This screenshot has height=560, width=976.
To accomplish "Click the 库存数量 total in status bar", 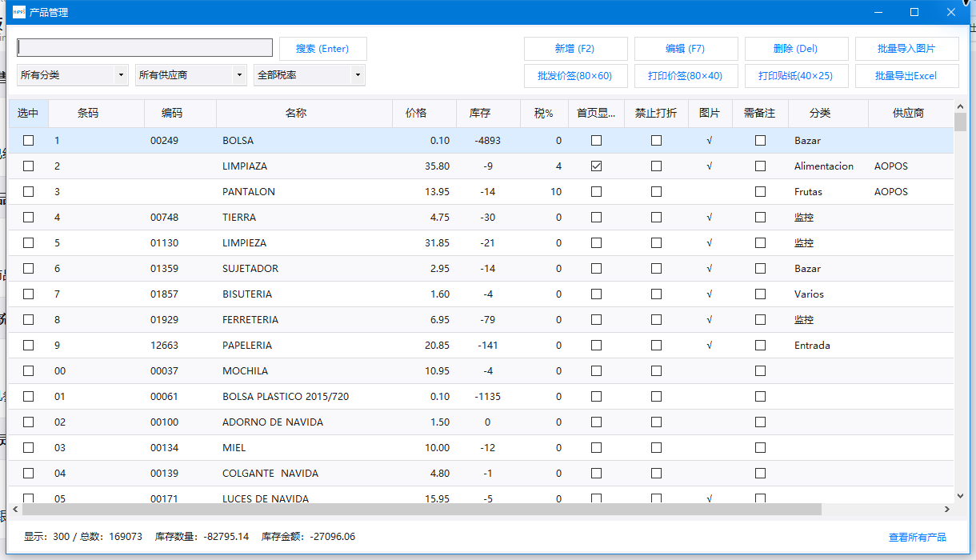I will click(202, 537).
